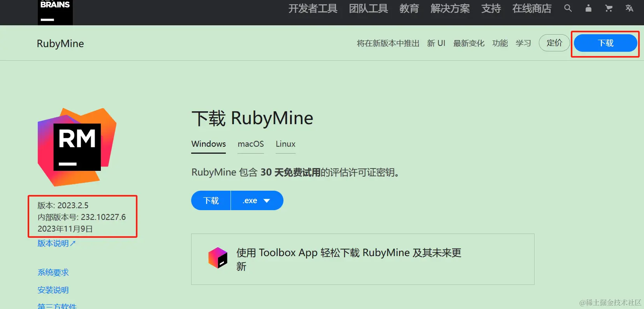Open the 系统要求 link

click(x=53, y=272)
